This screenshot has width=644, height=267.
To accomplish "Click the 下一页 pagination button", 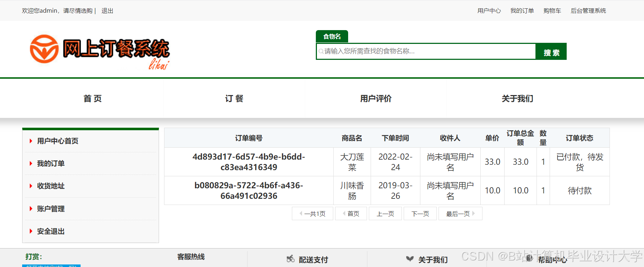I will [420, 214].
